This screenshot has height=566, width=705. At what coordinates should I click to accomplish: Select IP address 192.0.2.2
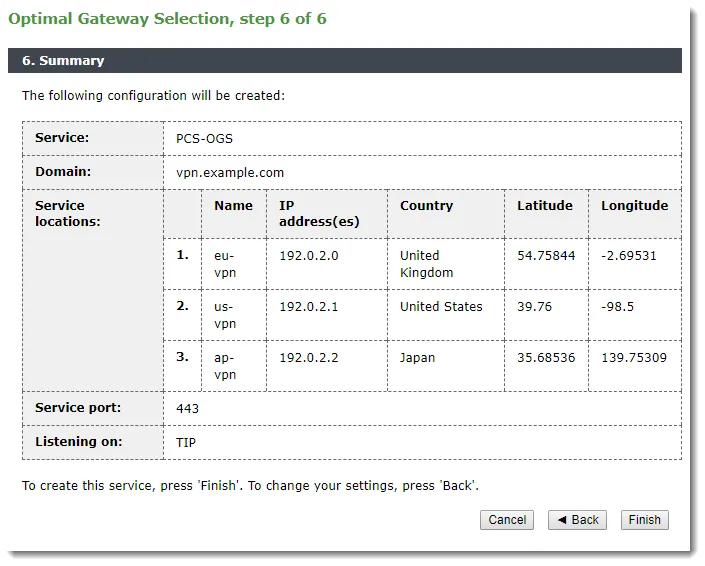point(308,358)
